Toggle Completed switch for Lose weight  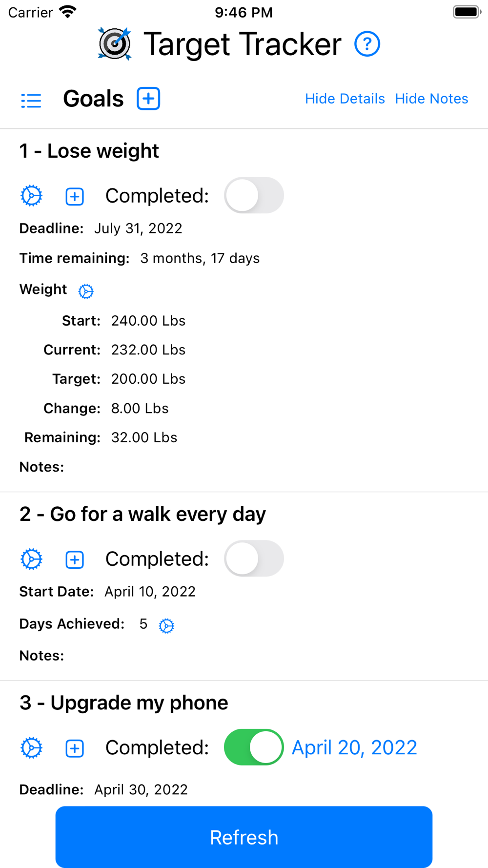point(254,195)
